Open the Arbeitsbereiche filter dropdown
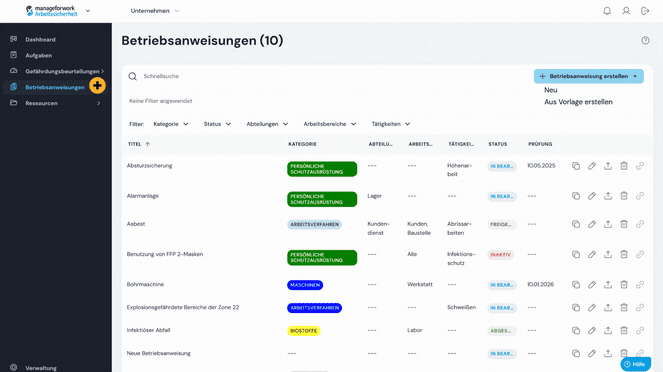The height and width of the screenshot is (372, 663). click(x=330, y=124)
